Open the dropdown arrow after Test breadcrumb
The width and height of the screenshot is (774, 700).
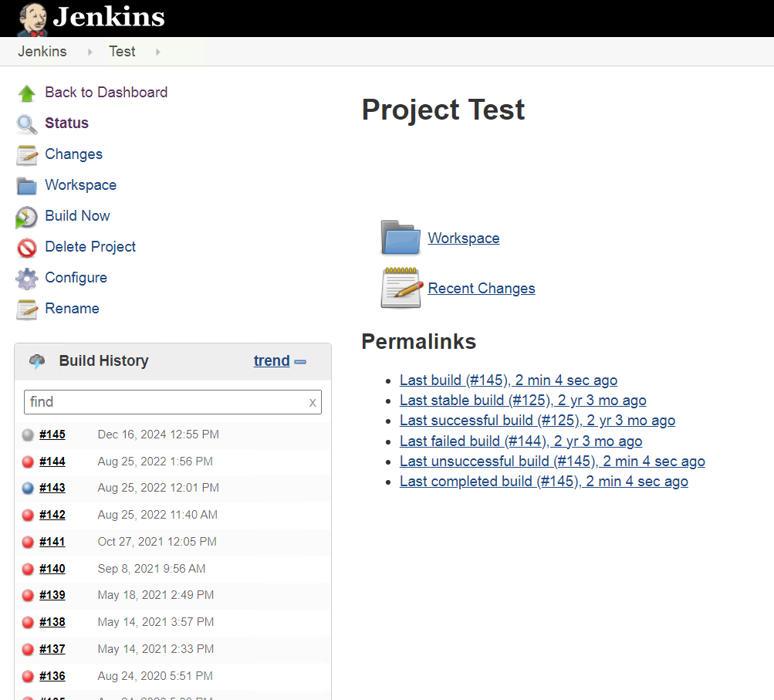158,52
